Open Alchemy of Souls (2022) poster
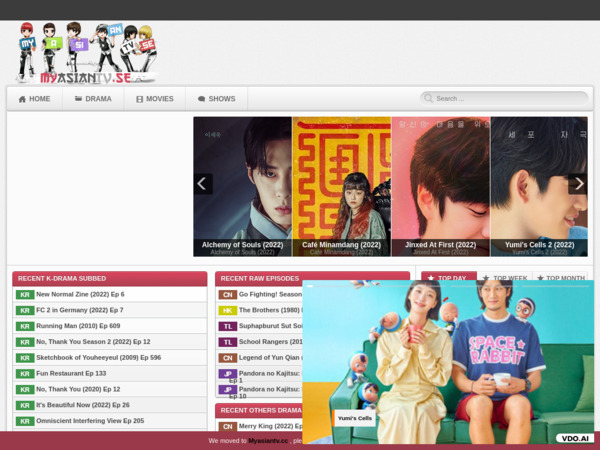Viewport: 600px width, 450px height. click(243, 186)
